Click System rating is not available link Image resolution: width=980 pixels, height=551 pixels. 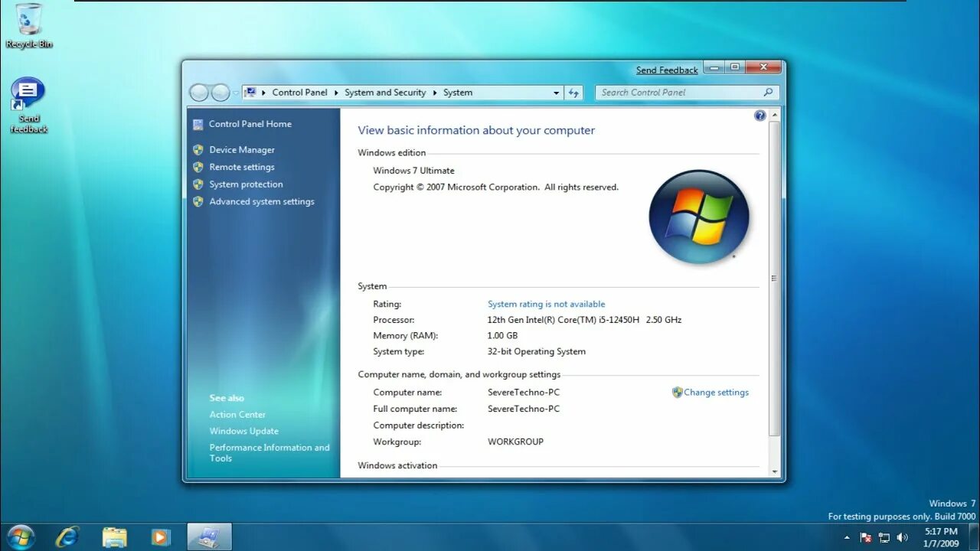547,304
